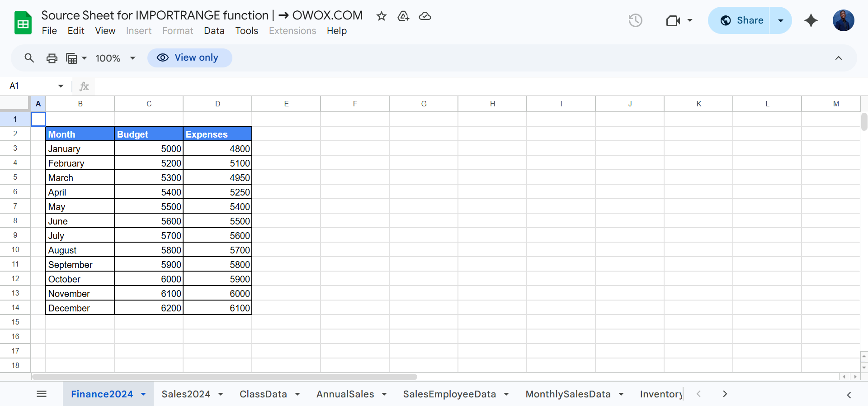
Task: Click the add to Drive icon
Action: (403, 16)
